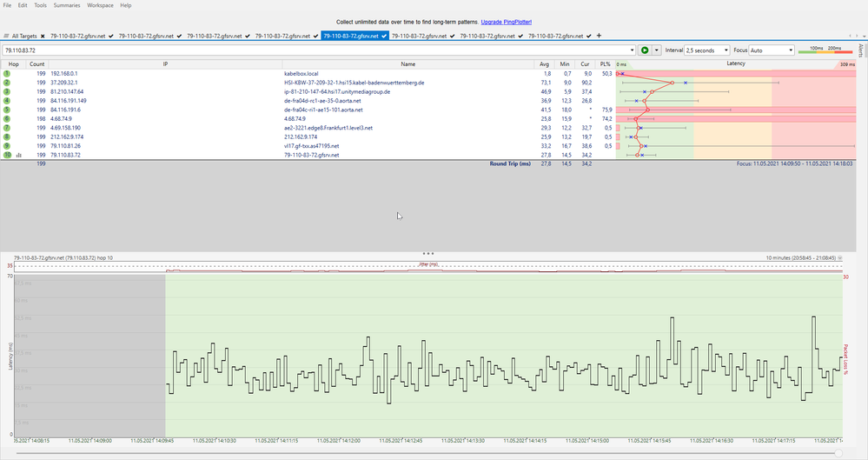The height and width of the screenshot is (460, 868).
Task: Click the three-dot panel divider handle
Action: pyautogui.click(x=427, y=252)
